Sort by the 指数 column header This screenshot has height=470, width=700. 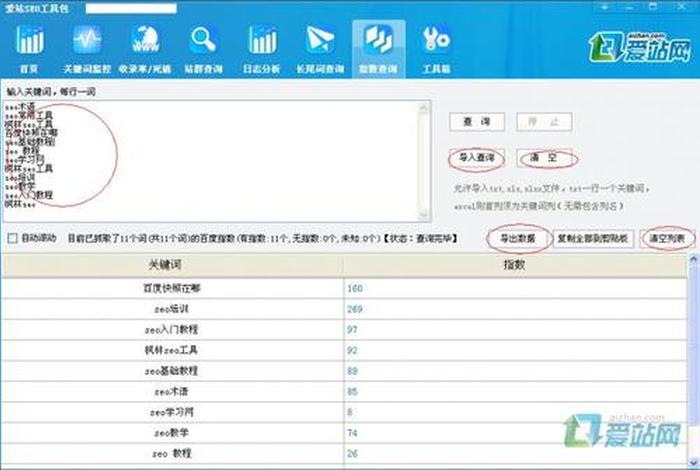515,265
